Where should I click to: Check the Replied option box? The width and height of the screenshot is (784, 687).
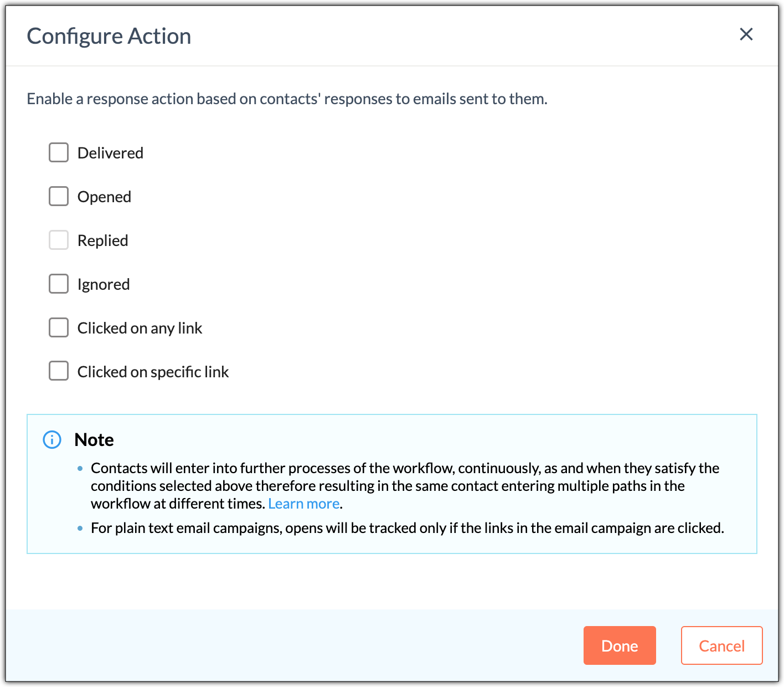(x=59, y=240)
